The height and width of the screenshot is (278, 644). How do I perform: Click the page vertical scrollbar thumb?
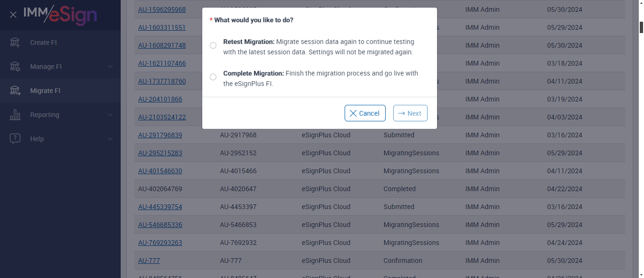click(x=641, y=27)
